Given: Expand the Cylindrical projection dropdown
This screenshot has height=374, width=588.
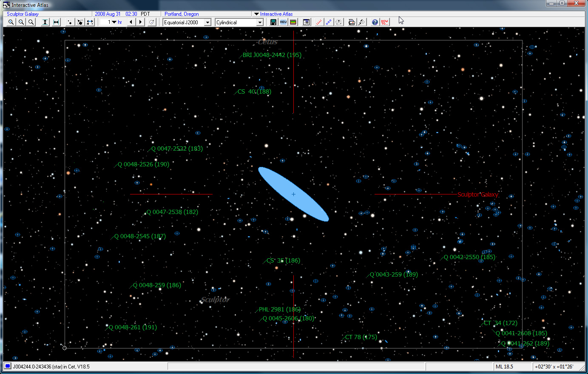Looking at the screenshot, I should click(260, 23).
